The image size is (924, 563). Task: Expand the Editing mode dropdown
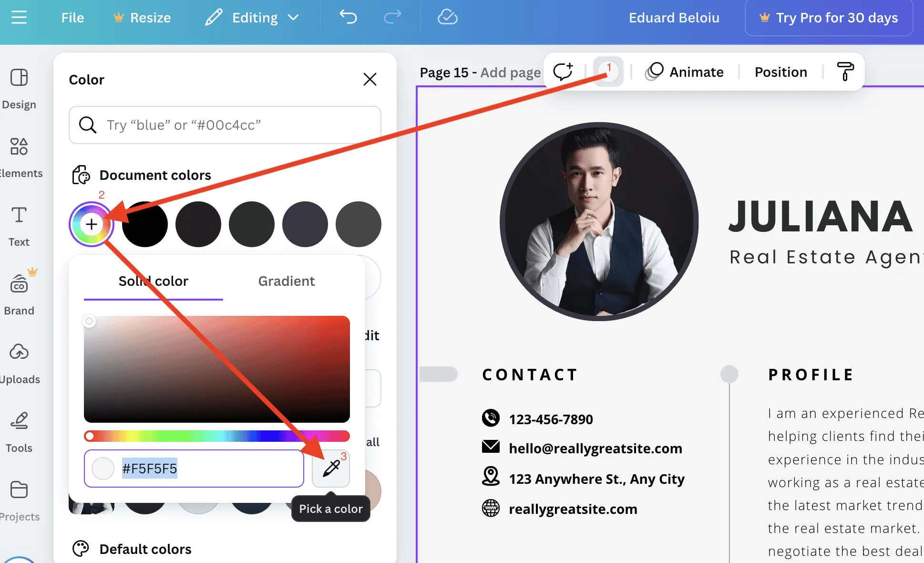pos(253,18)
